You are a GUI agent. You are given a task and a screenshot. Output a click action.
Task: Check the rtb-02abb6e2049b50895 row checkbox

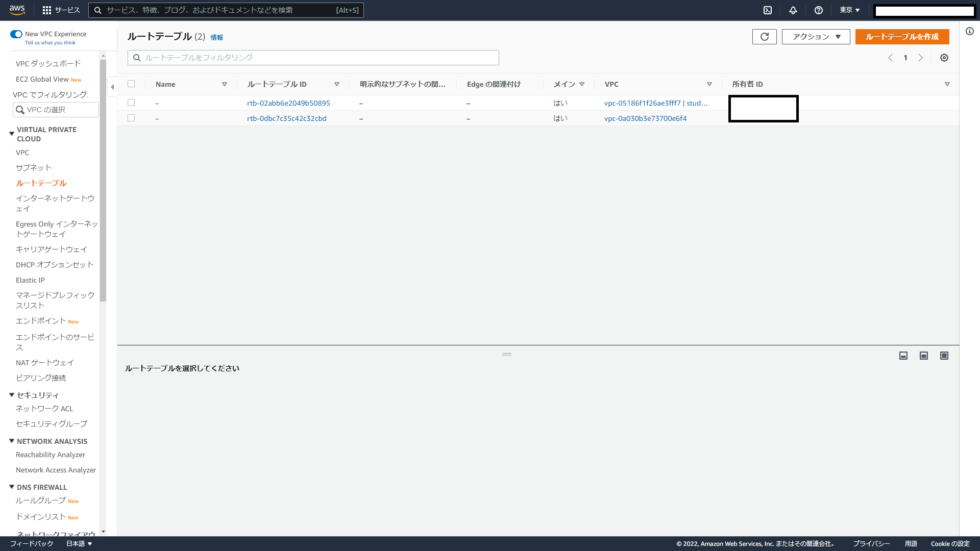[x=131, y=103]
